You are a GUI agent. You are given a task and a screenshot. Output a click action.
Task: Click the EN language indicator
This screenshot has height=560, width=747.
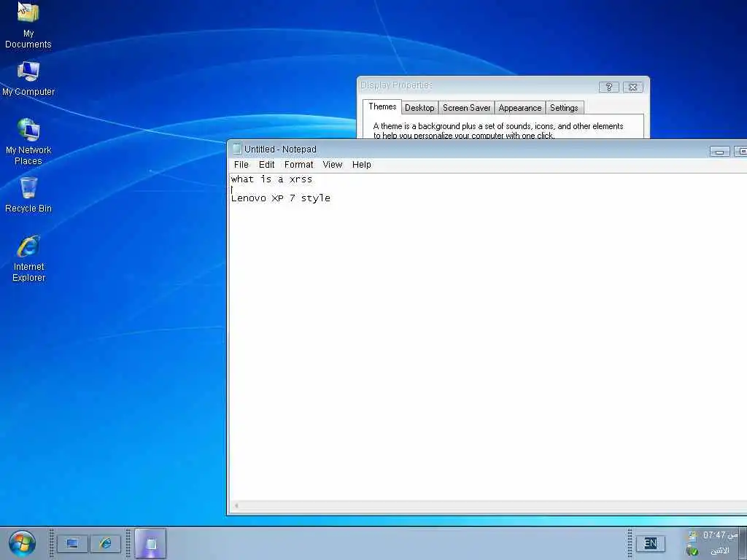click(x=650, y=543)
